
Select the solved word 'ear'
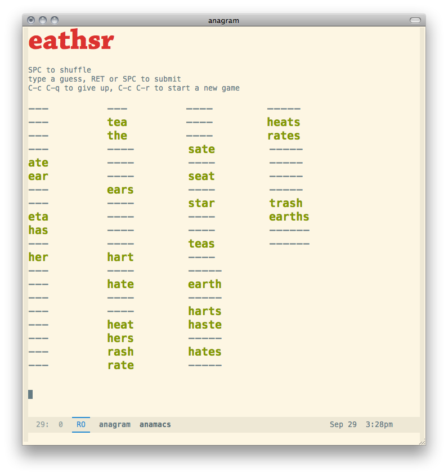[x=38, y=176]
